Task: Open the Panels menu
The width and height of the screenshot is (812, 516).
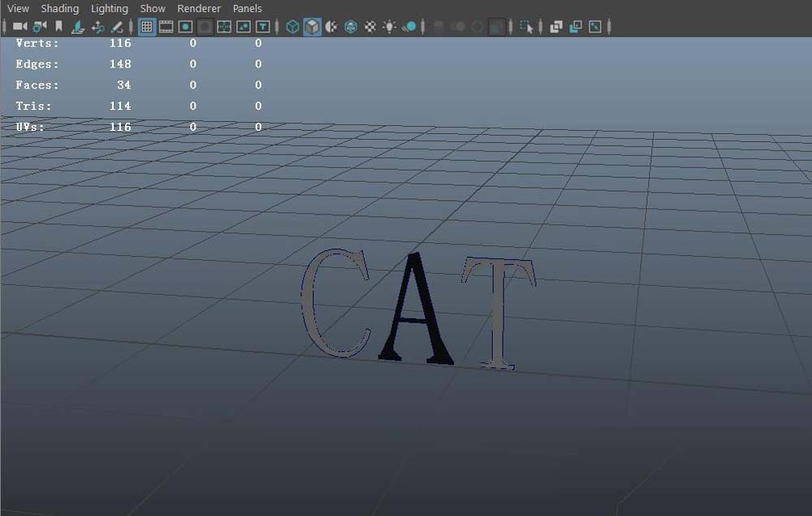Action: [247, 8]
